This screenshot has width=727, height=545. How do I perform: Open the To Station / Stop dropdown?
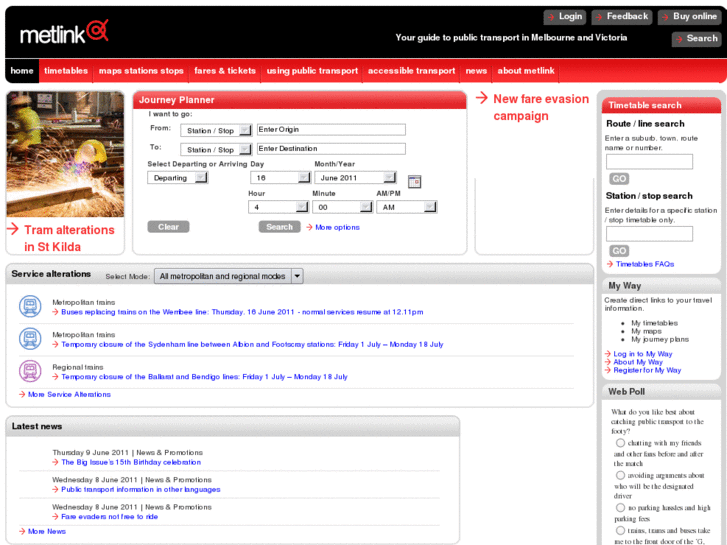216,149
